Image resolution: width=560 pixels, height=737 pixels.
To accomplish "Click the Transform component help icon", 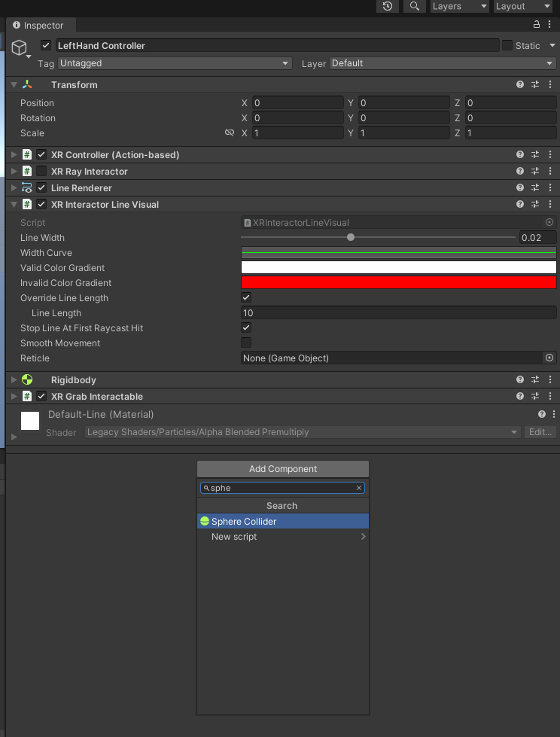I will point(520,85).
